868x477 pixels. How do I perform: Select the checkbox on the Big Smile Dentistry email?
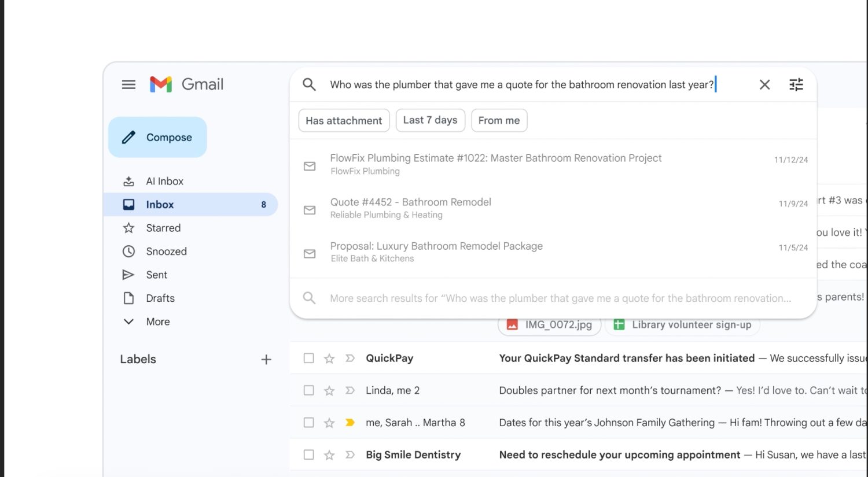click(308, 454)
